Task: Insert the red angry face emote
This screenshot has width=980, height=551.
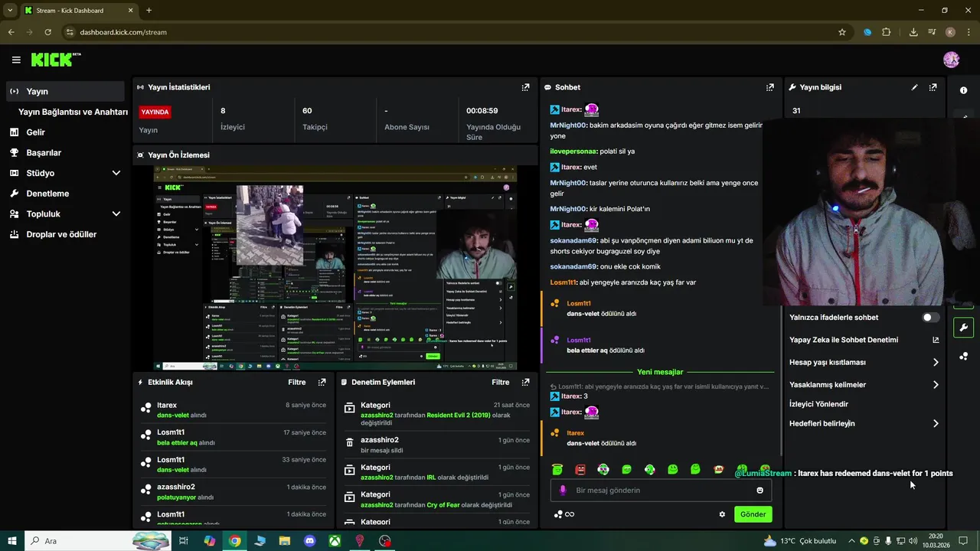Action: 580,469
